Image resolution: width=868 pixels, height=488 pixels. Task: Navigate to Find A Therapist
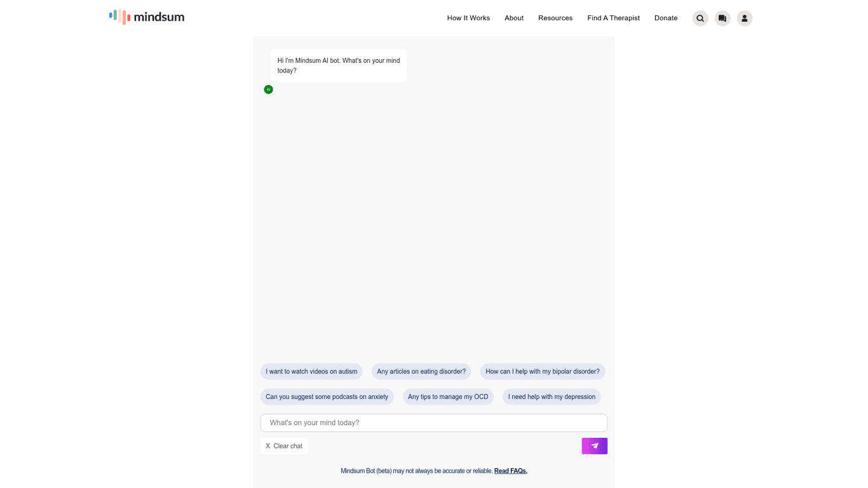613,18
